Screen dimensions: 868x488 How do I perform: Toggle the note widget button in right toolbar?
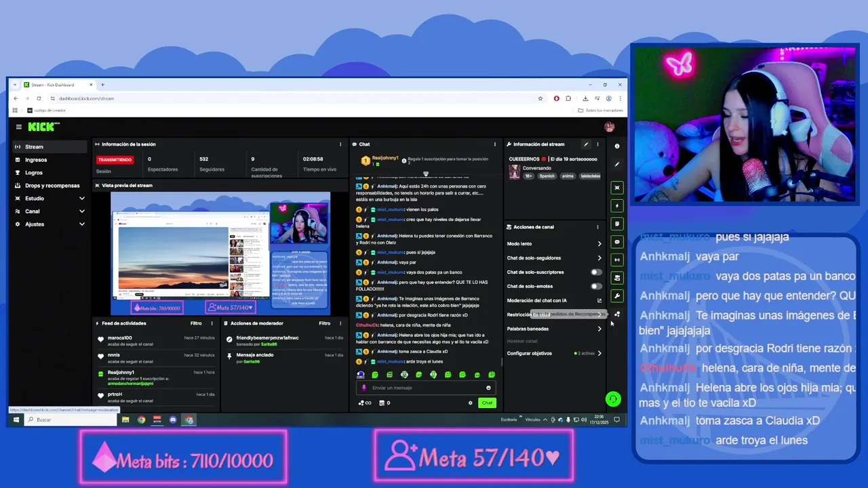click(x=616, y=224)
